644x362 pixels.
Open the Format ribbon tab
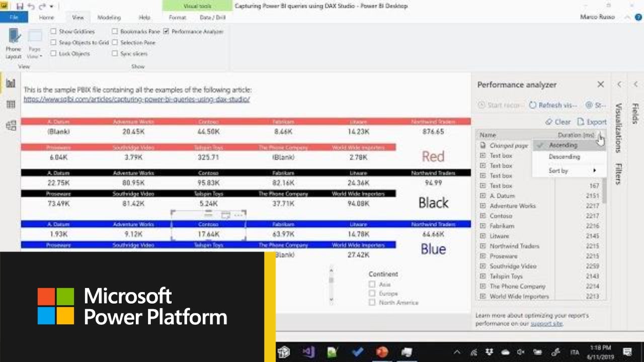[178, 17]
